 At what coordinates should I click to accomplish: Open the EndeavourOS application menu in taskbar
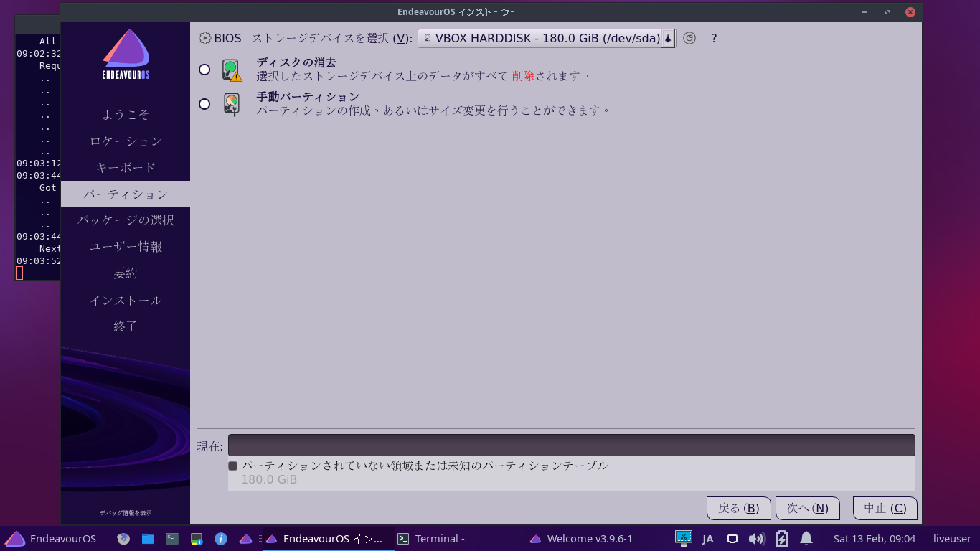tap(51, 539)
